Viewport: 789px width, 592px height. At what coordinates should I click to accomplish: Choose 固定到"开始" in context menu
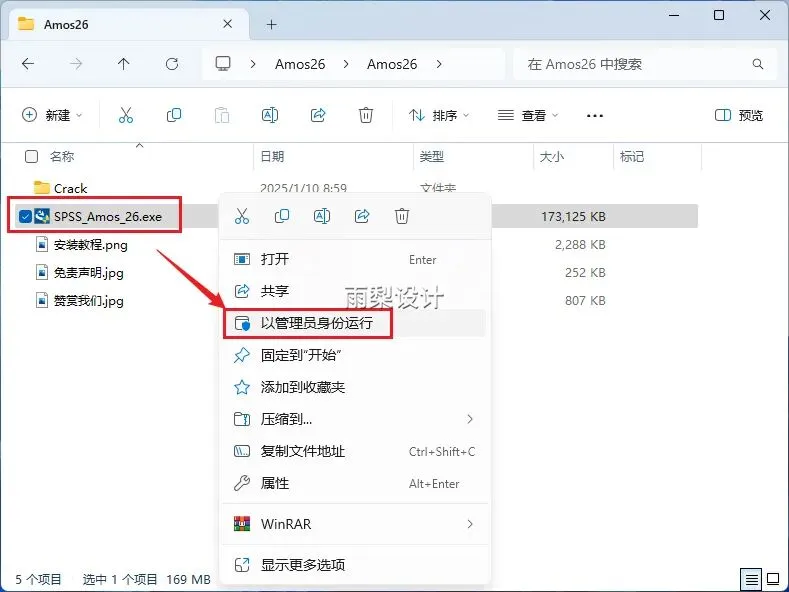coord(354,355)
